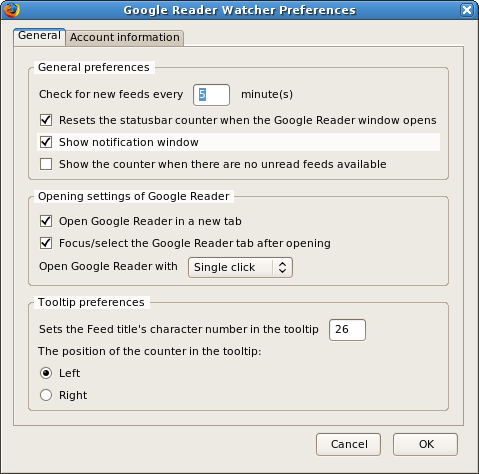The image size is (479, 474).
Task: Toggle Show notification window checkbox
Action: click(x=46, y=142)
